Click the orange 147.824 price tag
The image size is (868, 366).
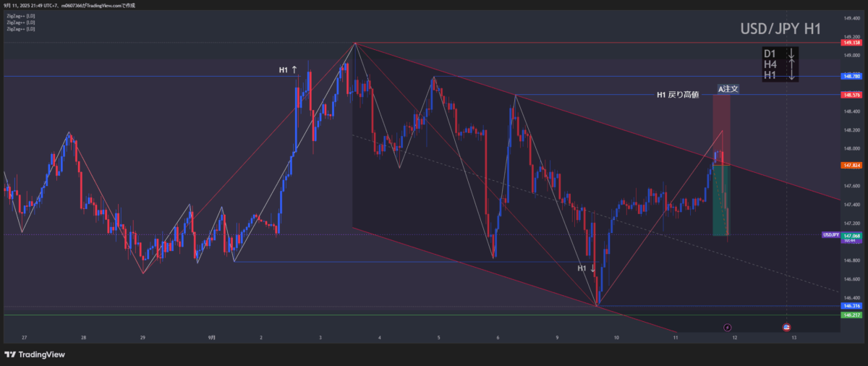pos(851,166)
